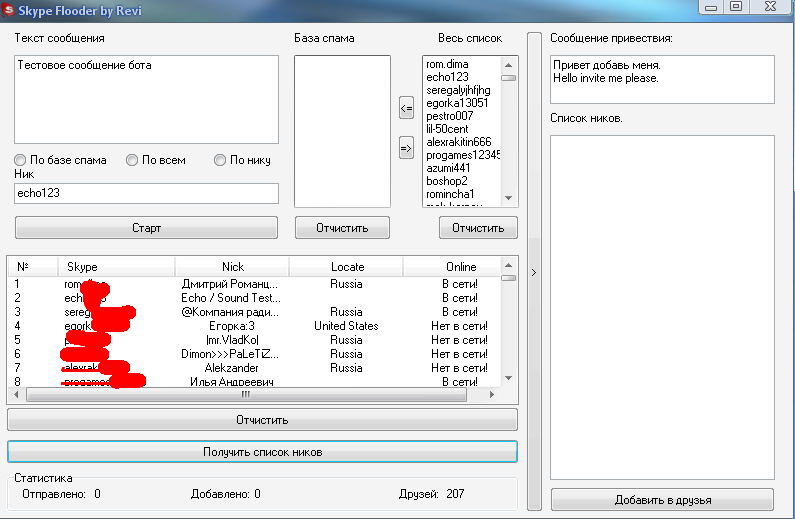Select egorka13051 in Весь список
Image resolution: width=795 pixels, height=519 pixels.
[462, 103]
